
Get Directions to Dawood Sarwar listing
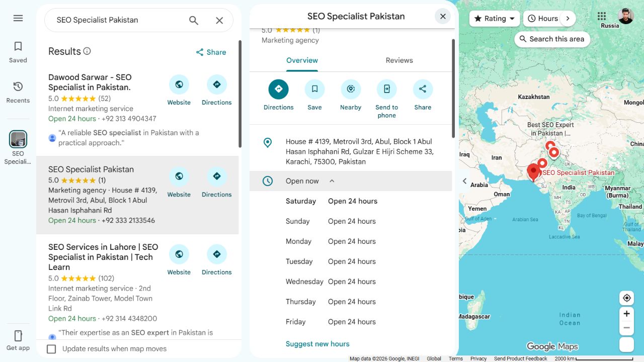click(217, 90)
